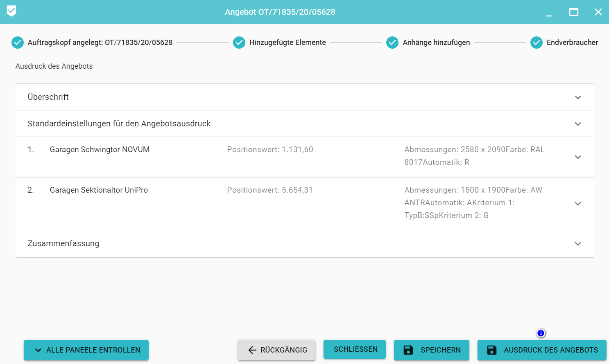
Task: Expand the Zusammenfassung section chevron
Action: (x=578, y=244)
